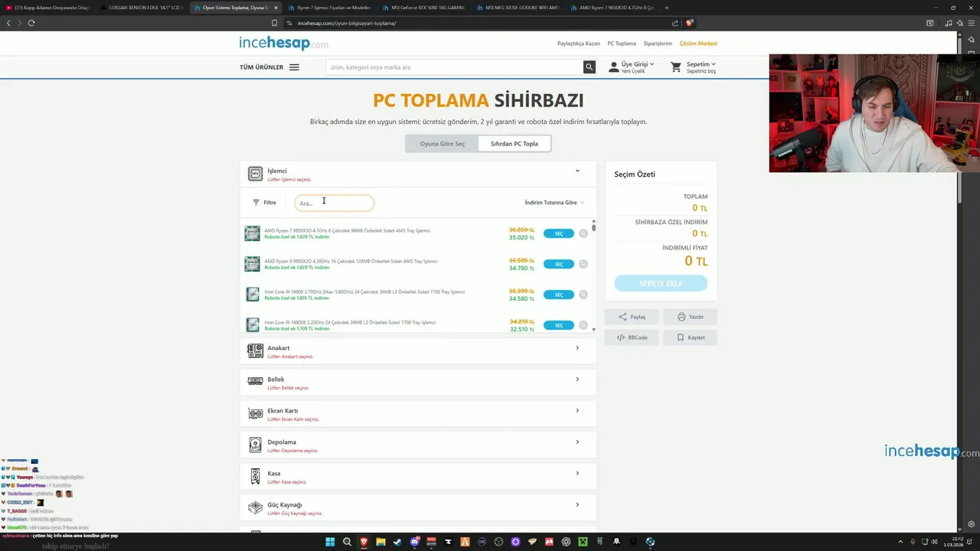This screenshot has height=551, width=980.
Task: Click the BBCode button
Action: [x=632, y=337]
